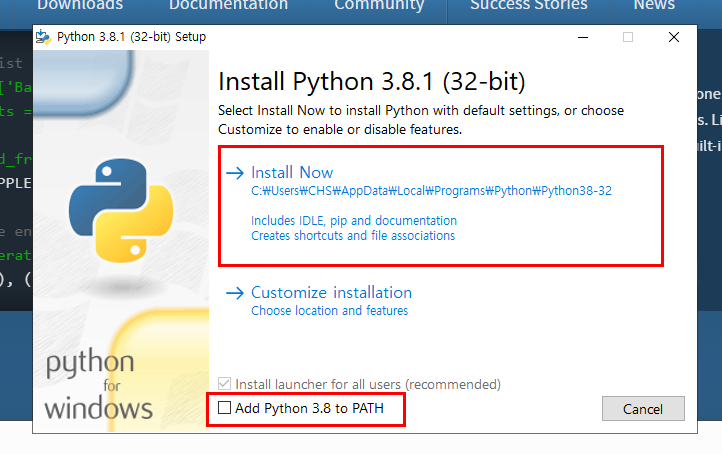Image resolution: width=722 pixels, height=454 pixels.
Task: Click the install path text under Install Now
Action: pyautogui.click(x=431, y=191)
